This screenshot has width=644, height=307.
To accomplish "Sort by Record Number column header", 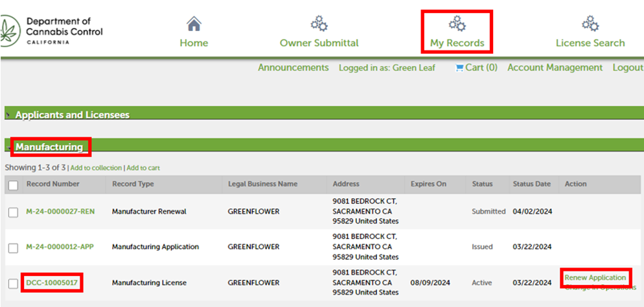I will pos(53,184).
